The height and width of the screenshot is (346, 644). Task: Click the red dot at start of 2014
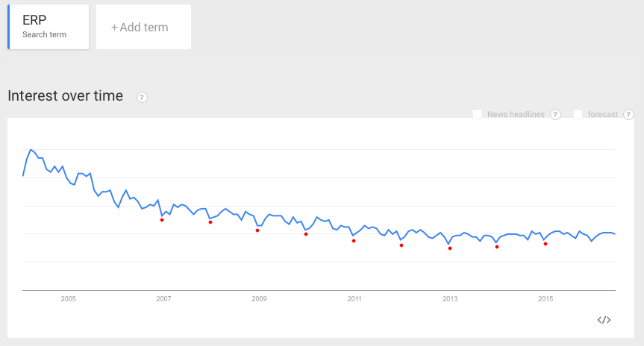click(497, 247)
